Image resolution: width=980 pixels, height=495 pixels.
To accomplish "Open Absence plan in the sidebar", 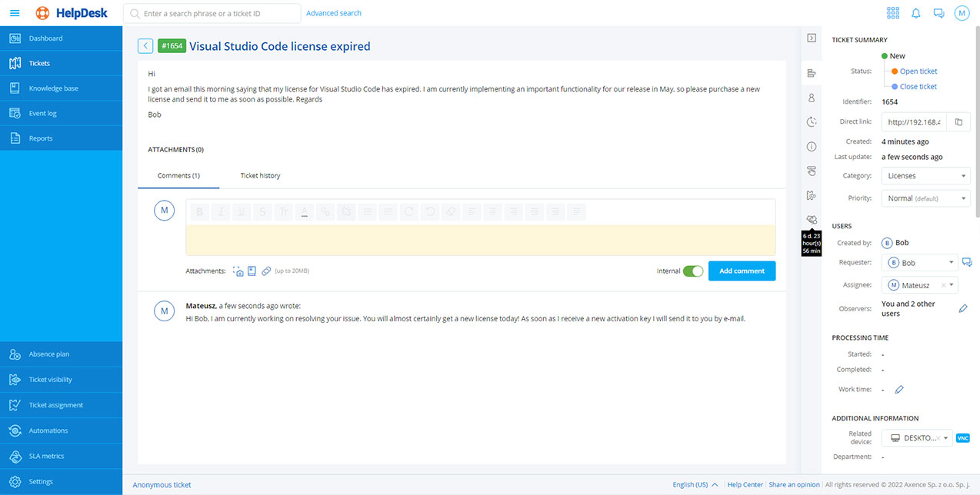I will [x=62, y=354].
